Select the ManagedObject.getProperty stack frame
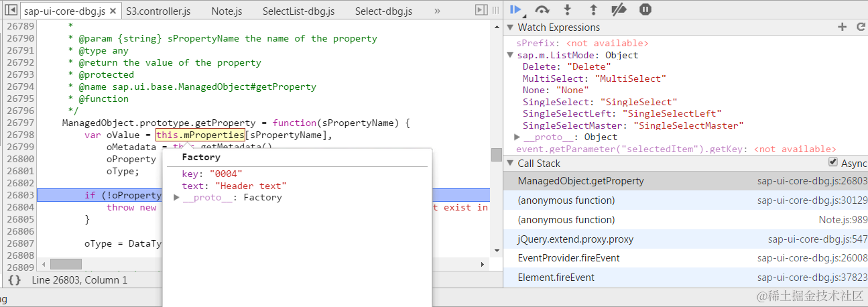 tap(686, 181)
